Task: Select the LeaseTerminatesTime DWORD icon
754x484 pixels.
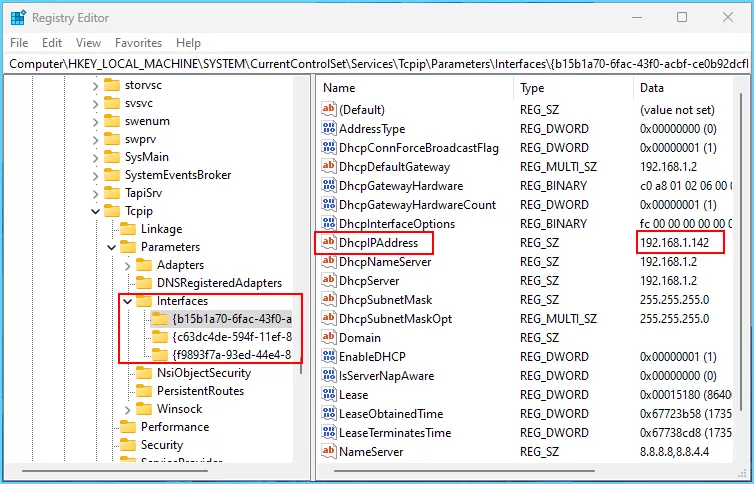Action: pos(329,432)
